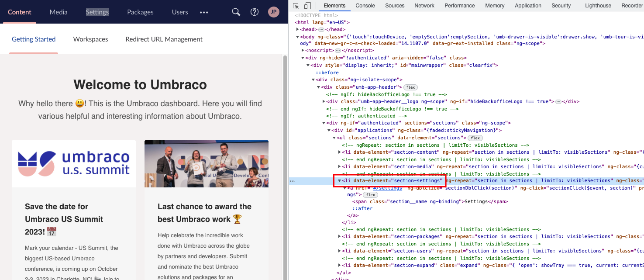
Task: Follow the #/settings href link in DOM
Action: point(387,188)
